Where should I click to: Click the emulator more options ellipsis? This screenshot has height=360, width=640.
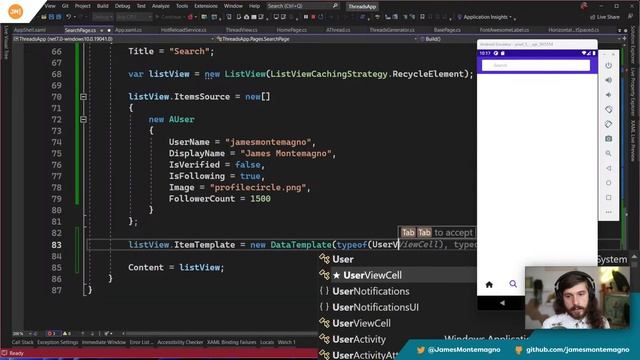pos(609,212)
